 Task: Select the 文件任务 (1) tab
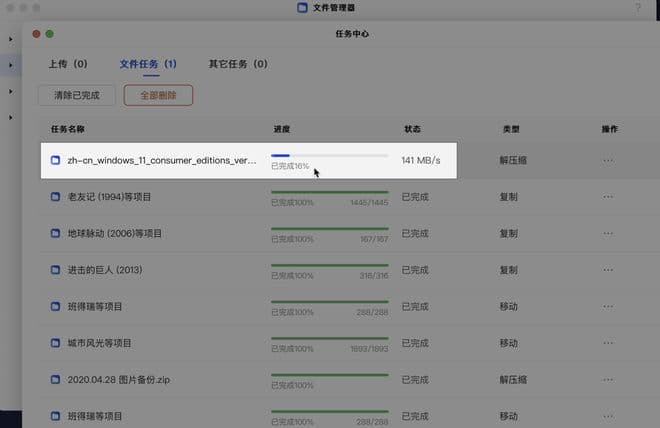(x=148, y=64)
